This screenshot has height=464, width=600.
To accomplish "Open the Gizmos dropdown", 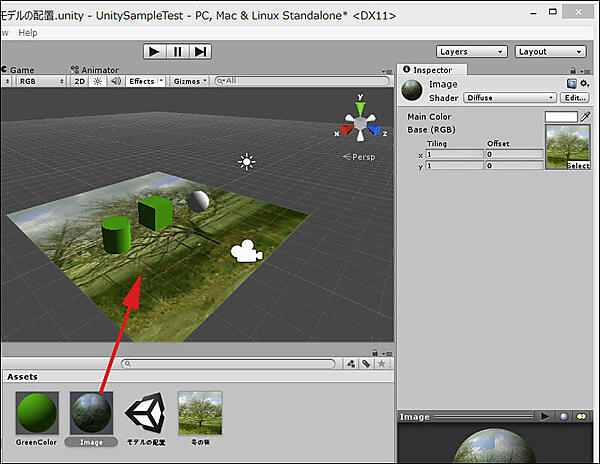I will tap(190, 81).
